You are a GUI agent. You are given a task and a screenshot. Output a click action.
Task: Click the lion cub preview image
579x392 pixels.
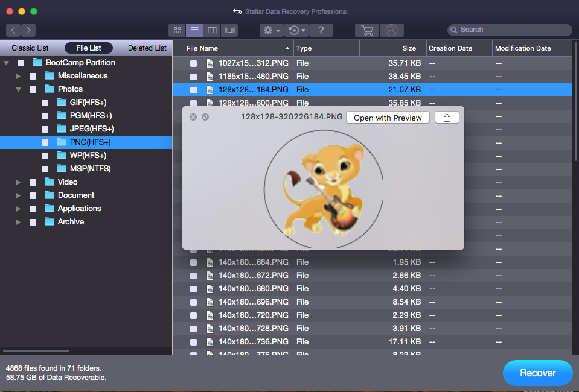coord(323,189)
